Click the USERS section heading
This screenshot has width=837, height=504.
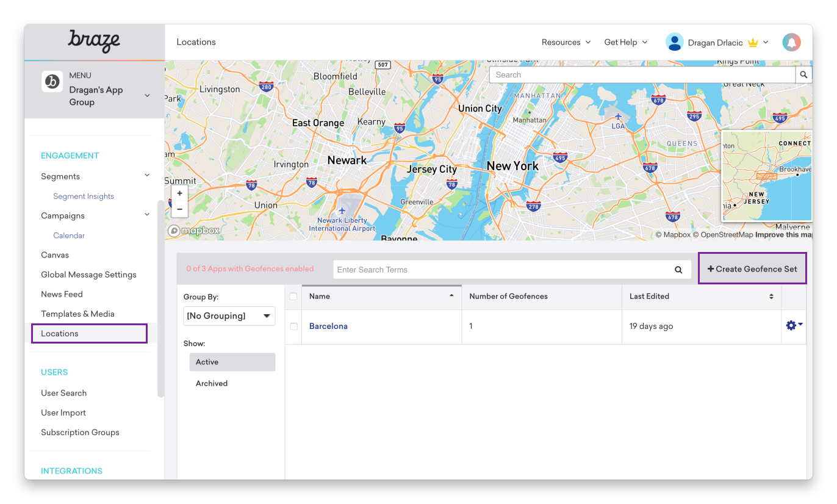54,372
